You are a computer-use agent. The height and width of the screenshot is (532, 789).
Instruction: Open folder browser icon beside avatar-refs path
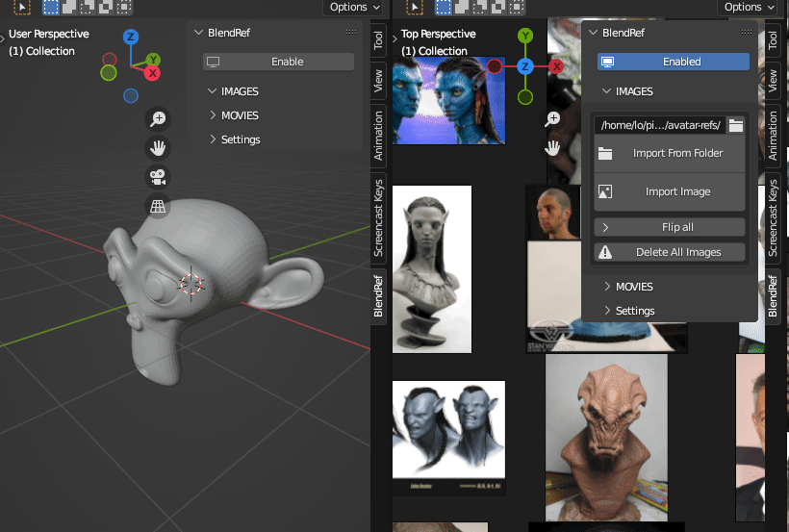[x=736, y=125]
